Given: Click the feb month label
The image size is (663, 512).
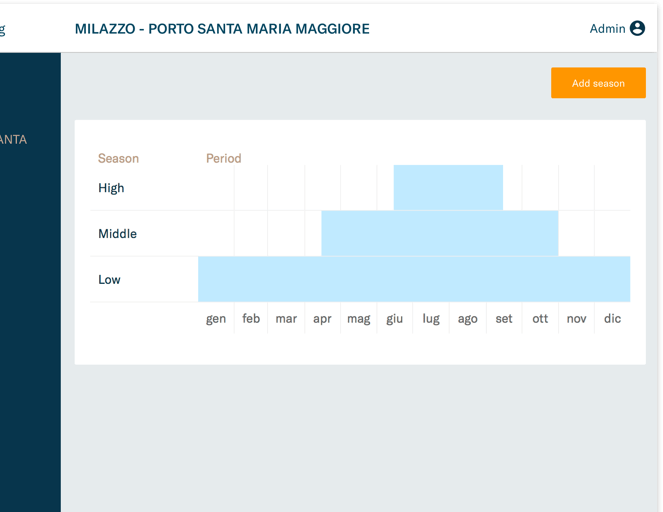Looking at the screenshot, I should 251,318.
